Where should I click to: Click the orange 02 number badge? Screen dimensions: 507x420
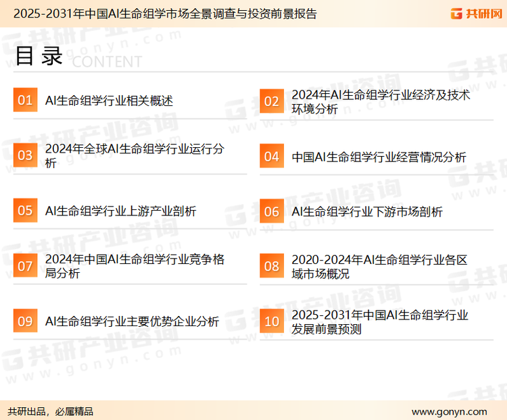coord(272,101)
